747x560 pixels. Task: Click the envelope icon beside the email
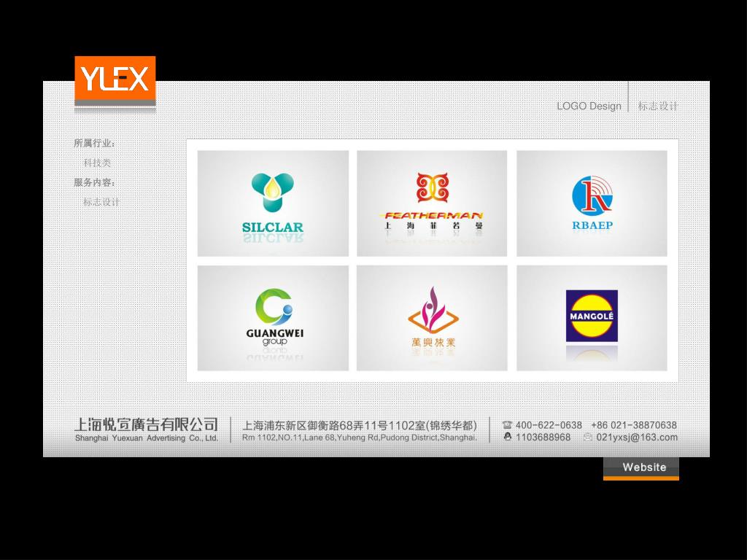[588, 437]
